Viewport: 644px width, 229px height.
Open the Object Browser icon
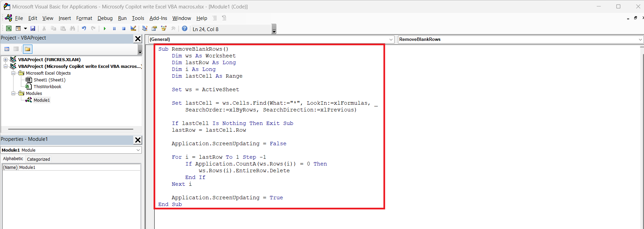164,29
